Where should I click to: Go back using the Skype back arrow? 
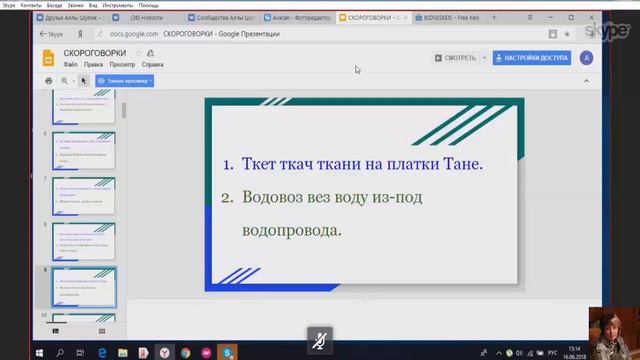[51, 34]
